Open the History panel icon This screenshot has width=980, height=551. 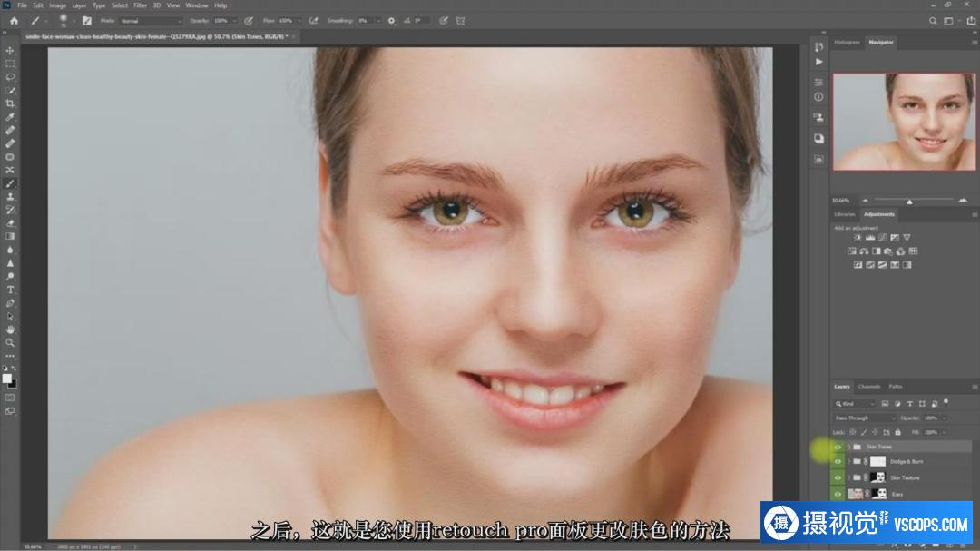point(818,47)
